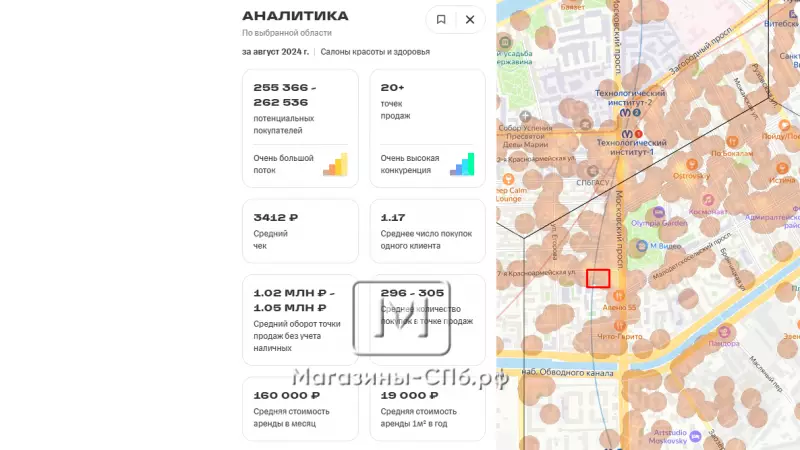
Task: Select the 3412 ₽ average check card
Action: [x=300, y=231]
